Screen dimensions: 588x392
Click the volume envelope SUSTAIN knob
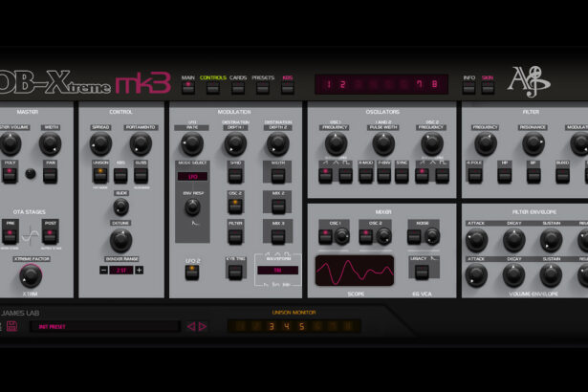(551, 275)
